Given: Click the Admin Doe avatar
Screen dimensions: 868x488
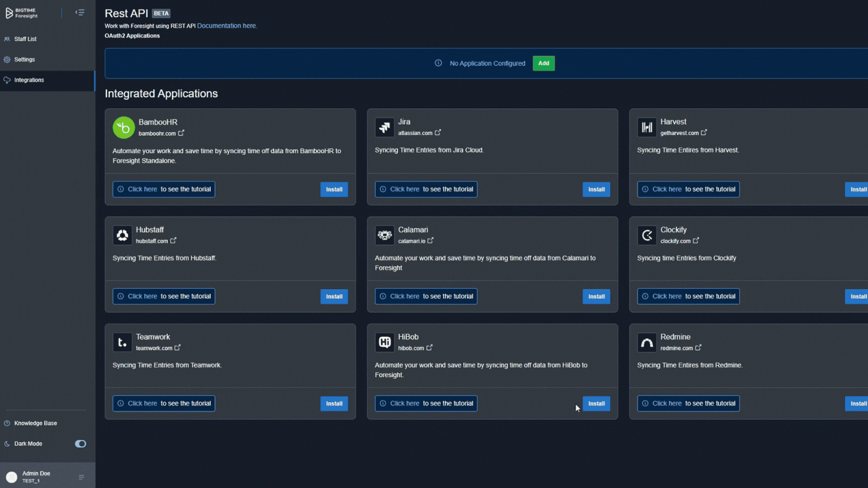Looking at the screenshot, I should [x=11, y=477].
